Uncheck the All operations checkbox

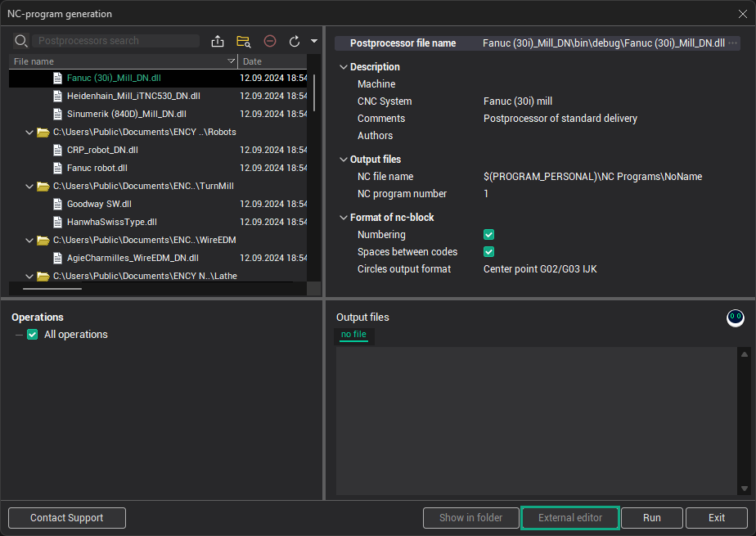click(x=33, y=335)
